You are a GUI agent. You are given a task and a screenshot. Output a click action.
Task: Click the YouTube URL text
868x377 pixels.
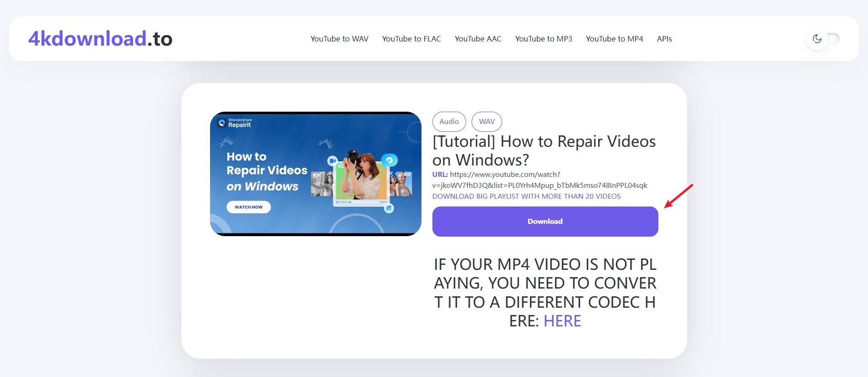pyautogui.click(x=539, y=180)
